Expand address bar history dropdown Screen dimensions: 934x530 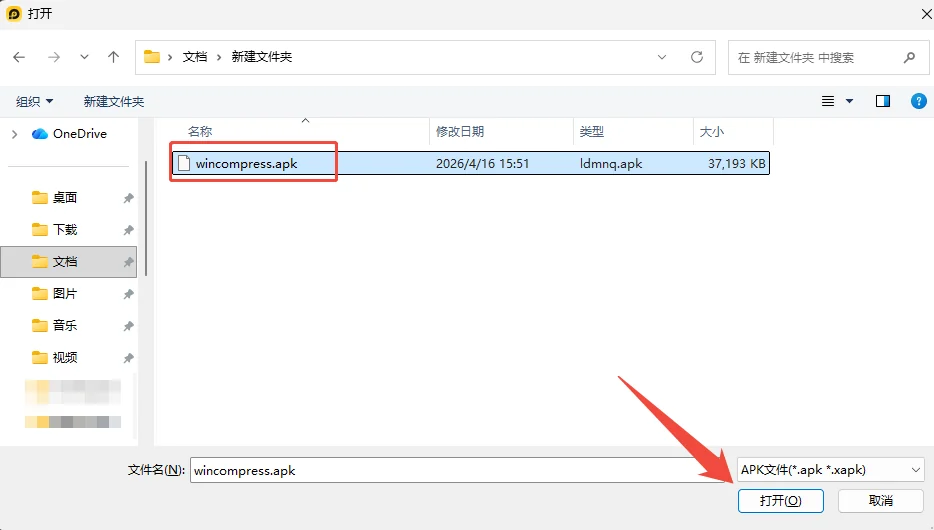[x=662, y=57]
